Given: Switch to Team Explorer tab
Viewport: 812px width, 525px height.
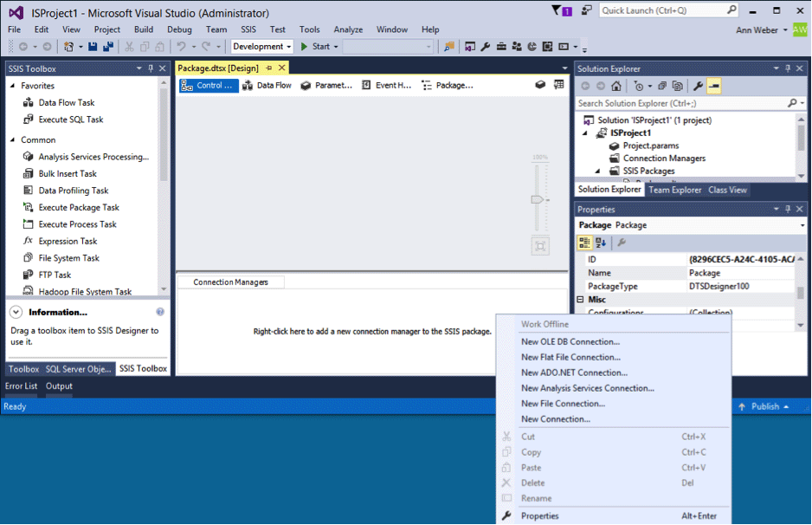Looking at the screenshot, I should (x=674, y=191).
